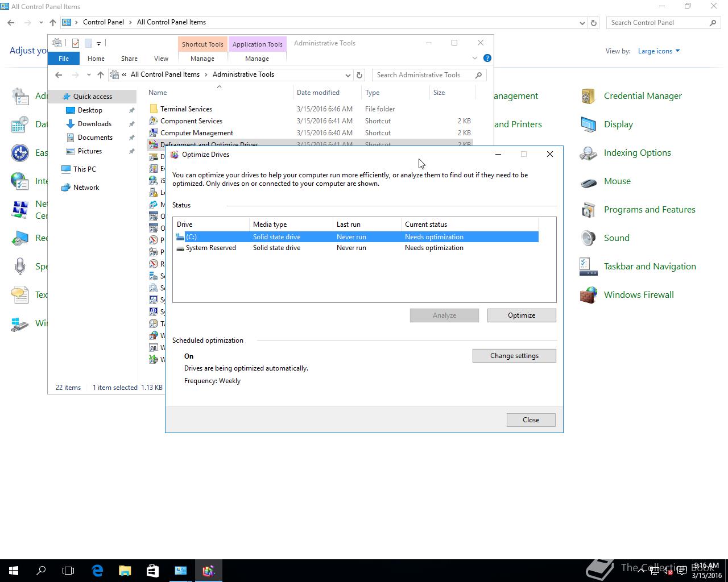
Task: Open File Explorer from the taskbar
Action: [x=125, y=571]
